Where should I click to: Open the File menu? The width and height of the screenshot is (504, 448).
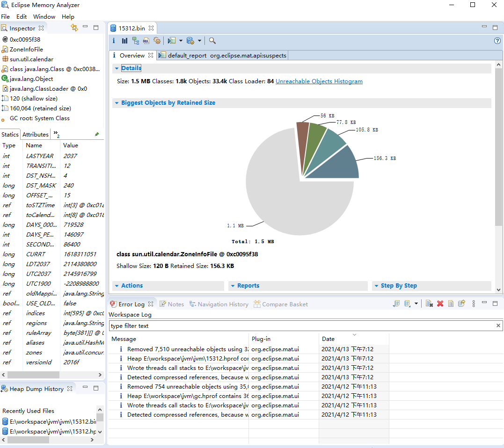click(x=6, y=17)
